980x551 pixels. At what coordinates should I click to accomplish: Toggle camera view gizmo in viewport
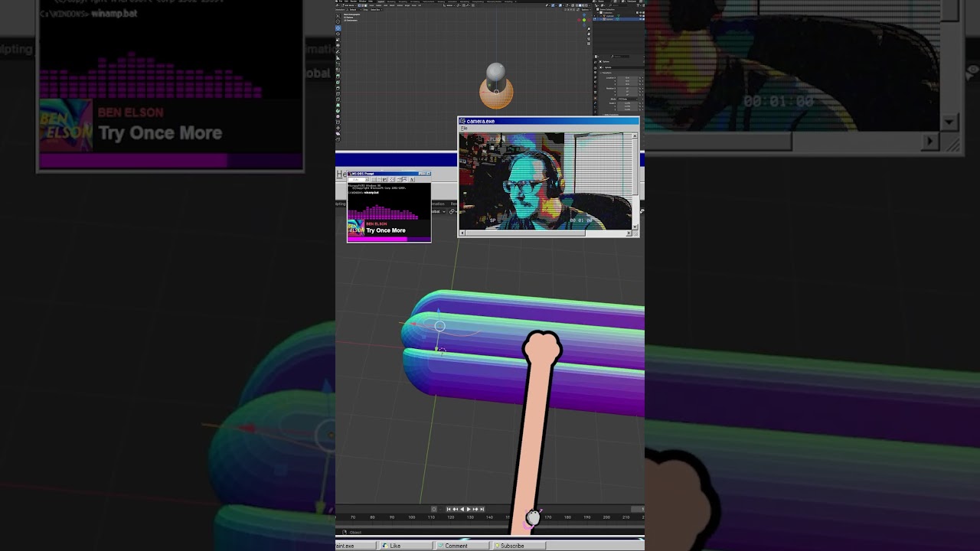click(x=589, y=39)
